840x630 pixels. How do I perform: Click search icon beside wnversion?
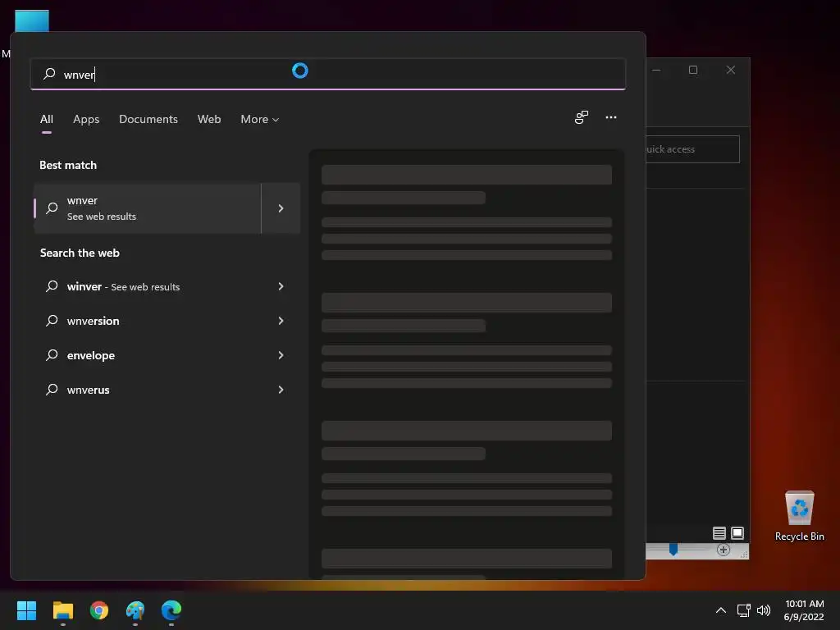[52, 321]
